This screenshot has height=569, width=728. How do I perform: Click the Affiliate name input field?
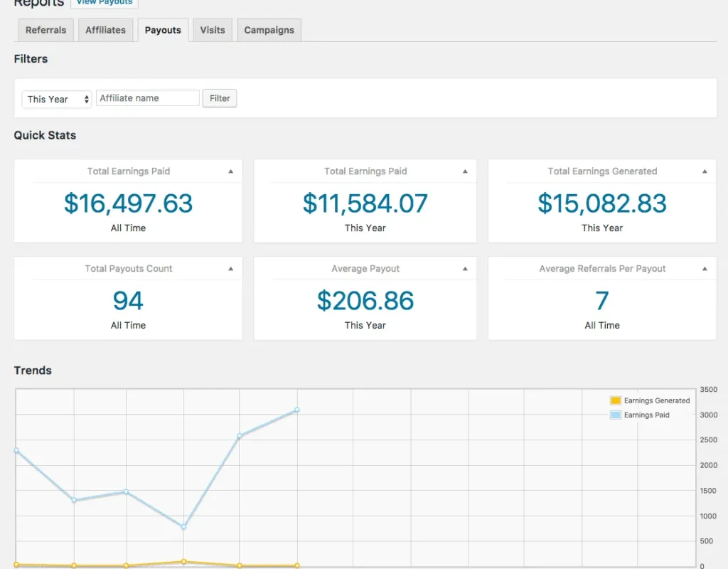pyautogui.click(x=147, y=98)
